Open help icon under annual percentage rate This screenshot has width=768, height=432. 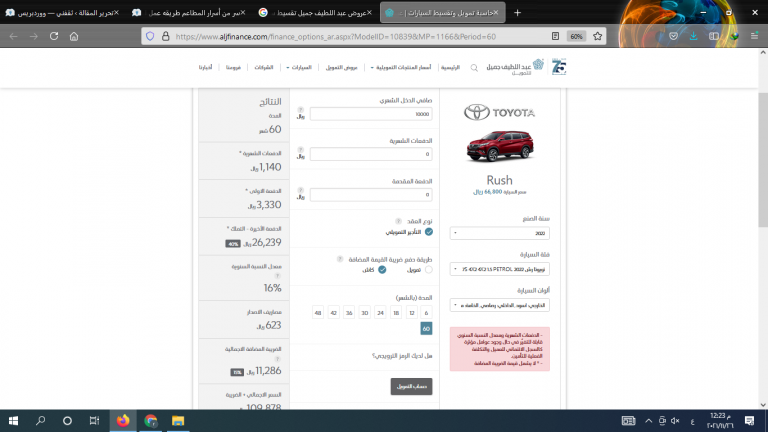coord(277,276)
